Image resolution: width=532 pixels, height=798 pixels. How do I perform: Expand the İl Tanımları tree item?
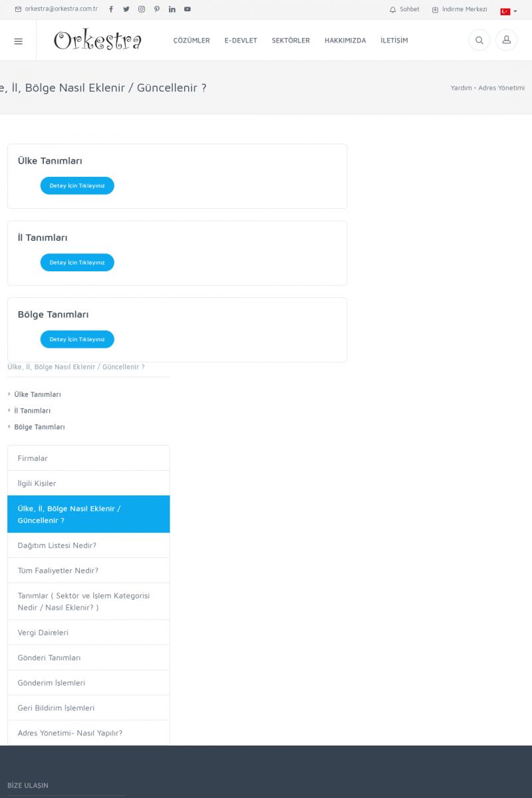32,411
